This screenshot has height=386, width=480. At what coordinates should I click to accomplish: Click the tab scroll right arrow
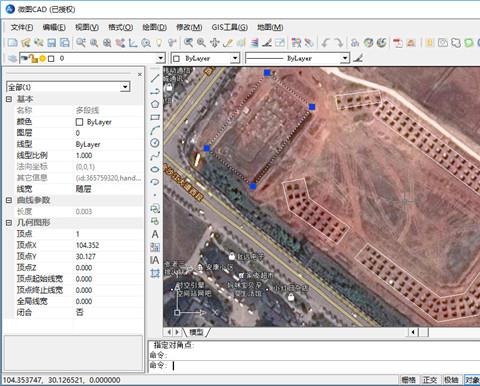coord(177,332)
